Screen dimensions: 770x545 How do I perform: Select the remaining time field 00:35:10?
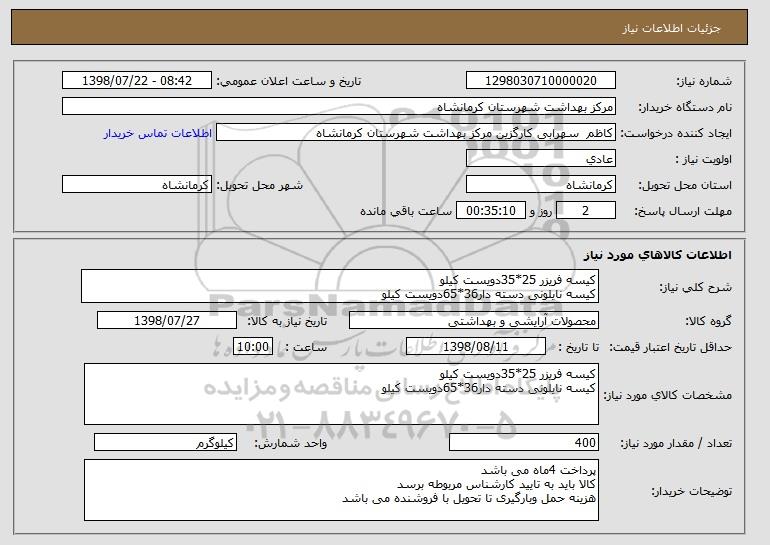tap(491, 211)
